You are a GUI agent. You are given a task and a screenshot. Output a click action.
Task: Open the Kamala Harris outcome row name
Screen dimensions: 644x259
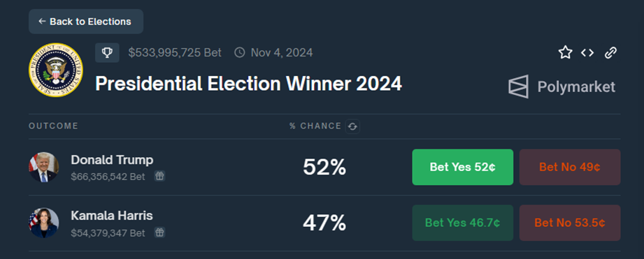pos(112,216)
